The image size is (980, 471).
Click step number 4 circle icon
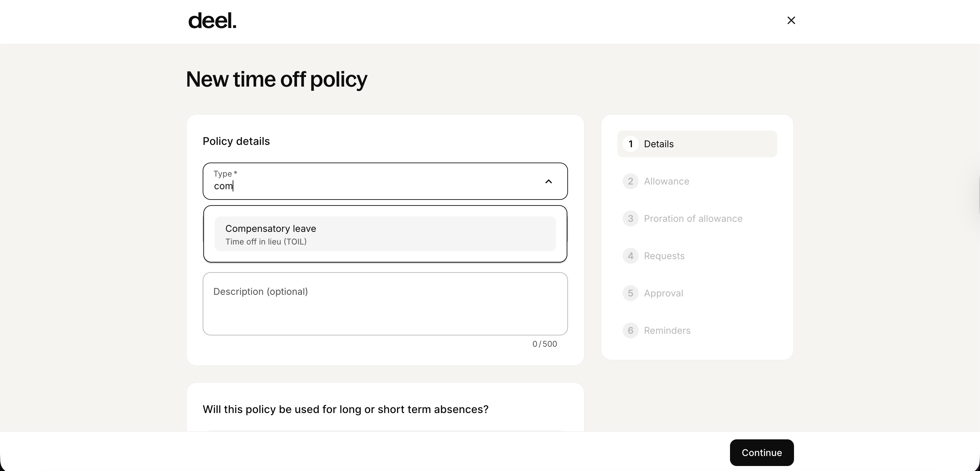coord(630,256)
